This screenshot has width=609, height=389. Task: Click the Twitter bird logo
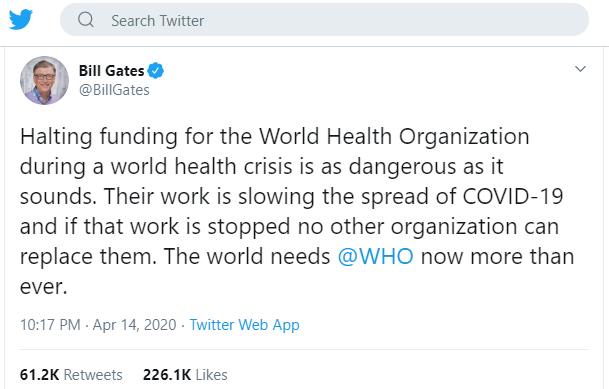pos(21,19)
